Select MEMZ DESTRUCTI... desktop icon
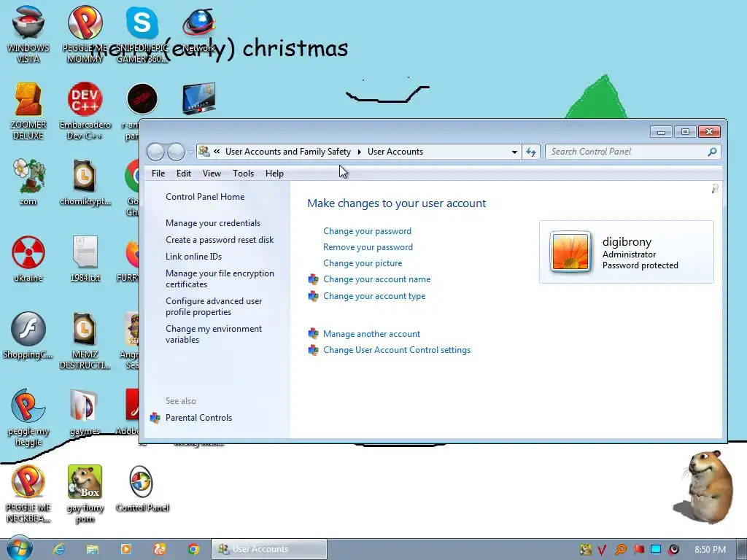This screenshot has width=747, height=560. point(85,341)
